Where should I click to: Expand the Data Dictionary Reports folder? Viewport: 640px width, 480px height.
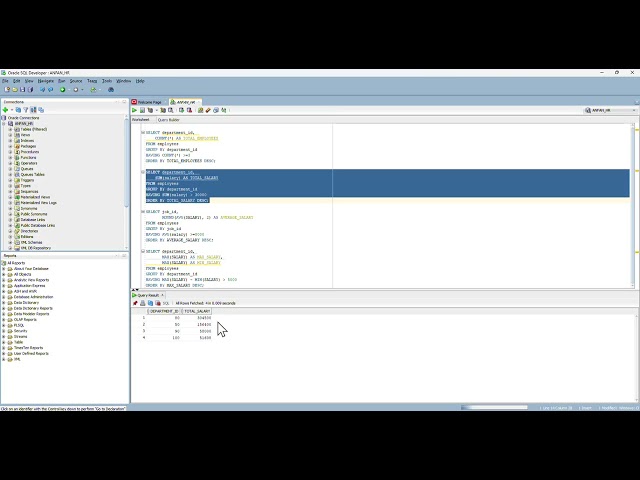tap(4, 309)
